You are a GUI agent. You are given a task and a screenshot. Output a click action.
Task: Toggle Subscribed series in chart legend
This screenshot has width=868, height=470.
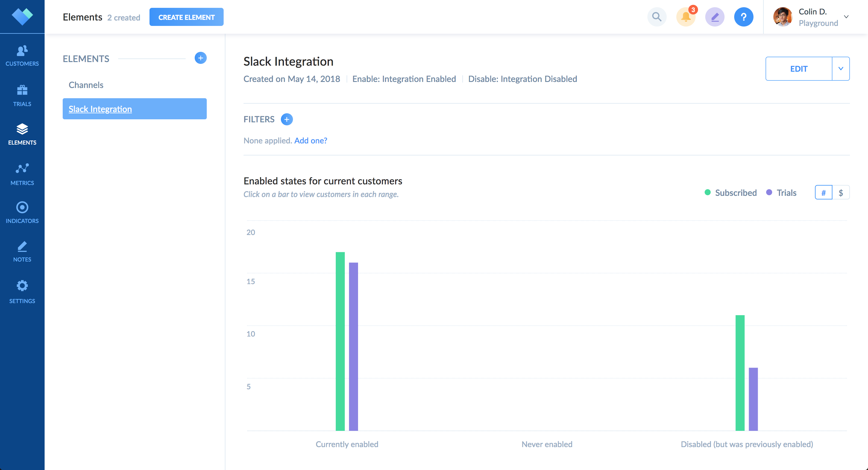coord(731,193)
